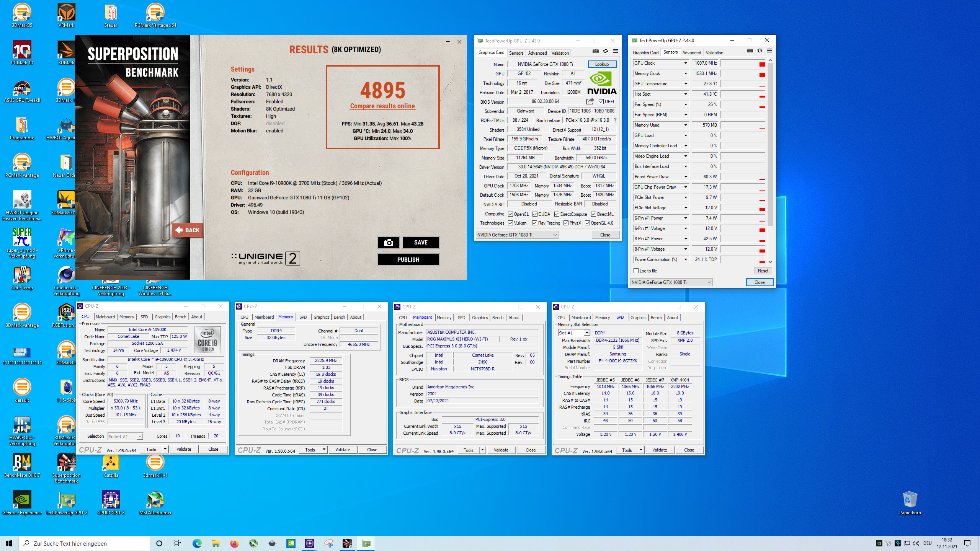Open the 3DMark05 desktop shortcut
This screenshot has width=980, height=551.
[22, 15]
